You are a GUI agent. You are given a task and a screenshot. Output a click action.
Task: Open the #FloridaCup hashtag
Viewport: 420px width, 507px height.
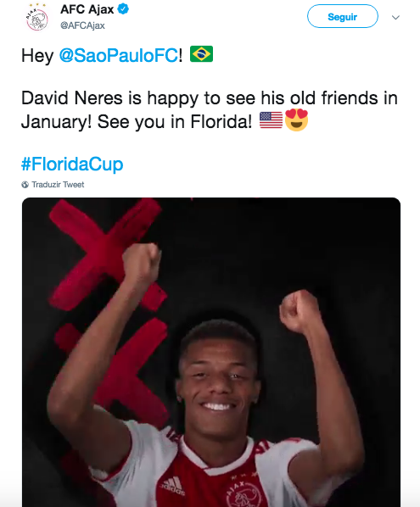click(72, 164)
